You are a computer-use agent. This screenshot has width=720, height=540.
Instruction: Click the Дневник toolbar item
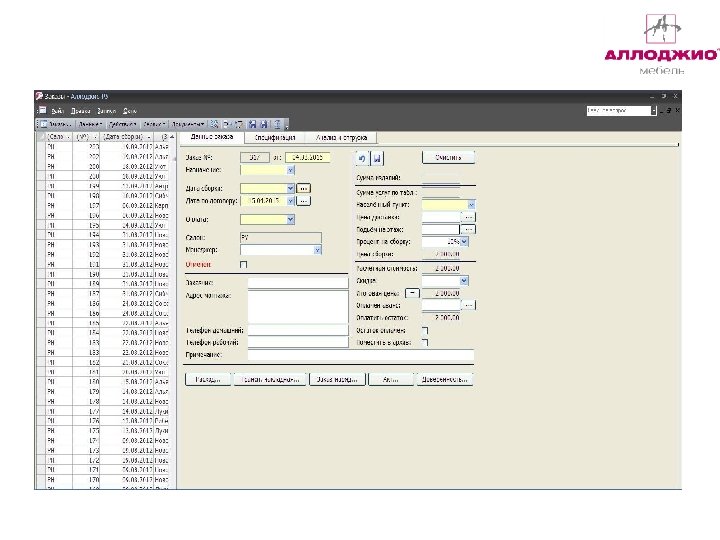click(x=90, y=124)
